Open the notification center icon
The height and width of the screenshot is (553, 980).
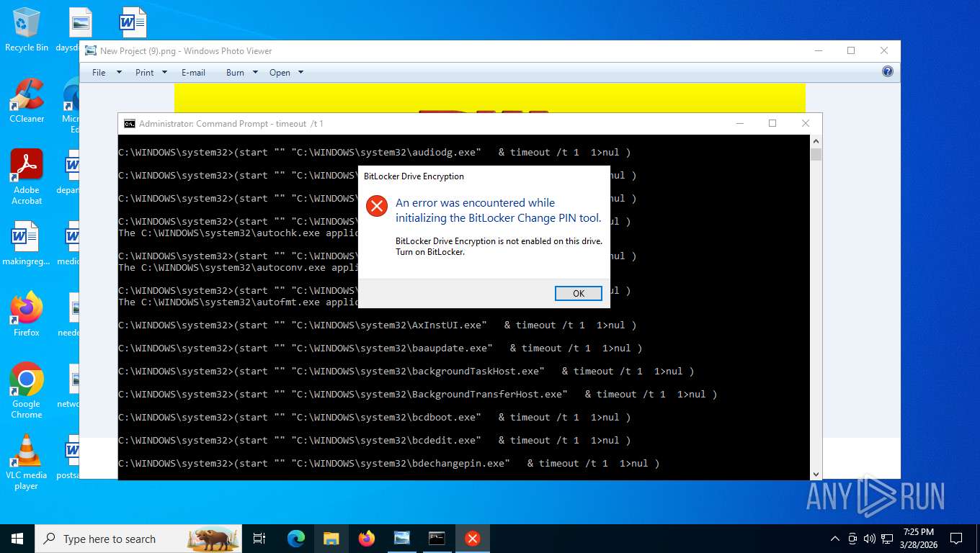[x=956, y=539]
